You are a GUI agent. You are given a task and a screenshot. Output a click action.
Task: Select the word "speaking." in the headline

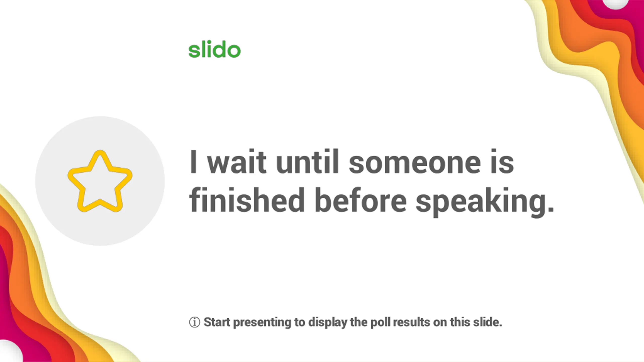click(x=485, y=202)
